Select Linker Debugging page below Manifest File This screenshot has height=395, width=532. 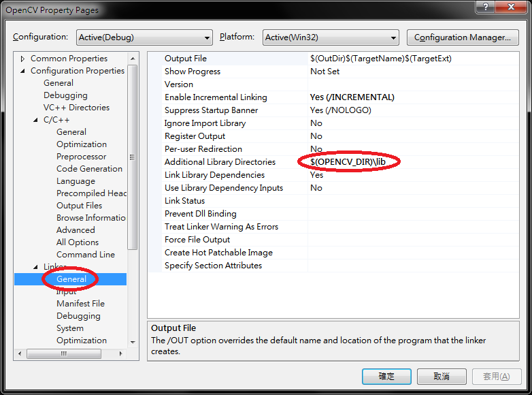[x=78, y=316]
